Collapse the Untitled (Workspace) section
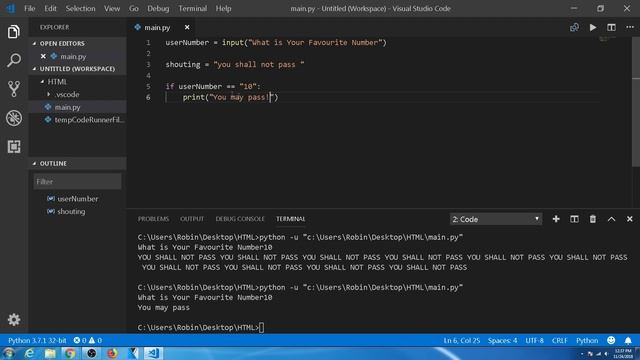The width and height of the screenshot is (640, 360). pyautogui.click(x=34, y=69)
